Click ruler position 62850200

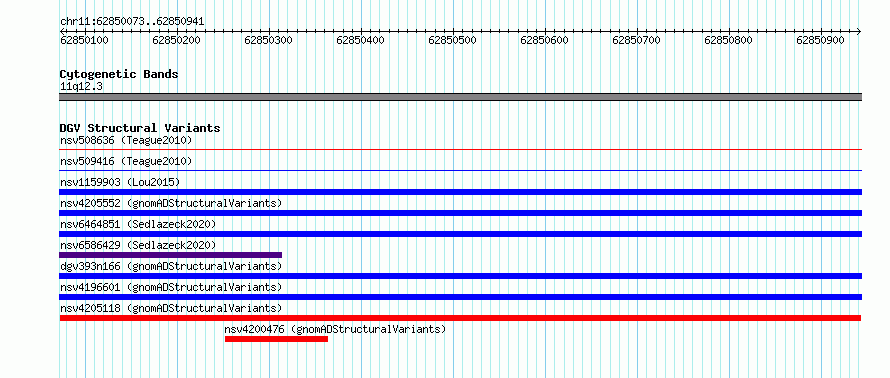(177, 40)
